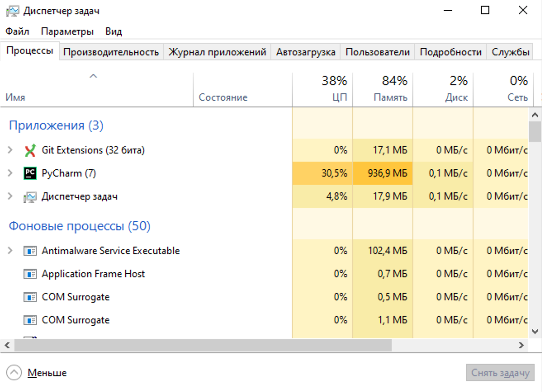Sort by the Память 84% column header
The height and width of the screenshot is (392, 542).
pyautogui.click(x=383, y=90)
